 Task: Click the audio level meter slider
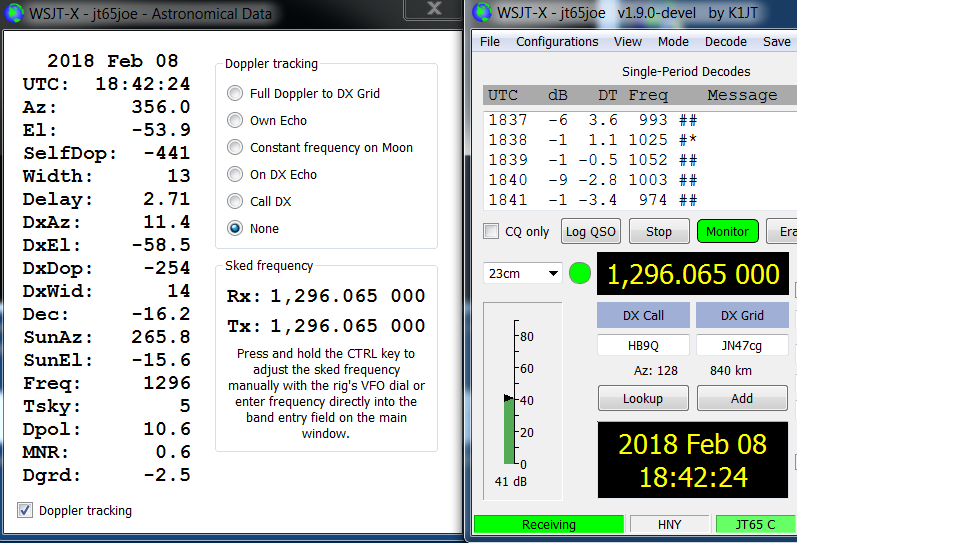coord(509,398)
